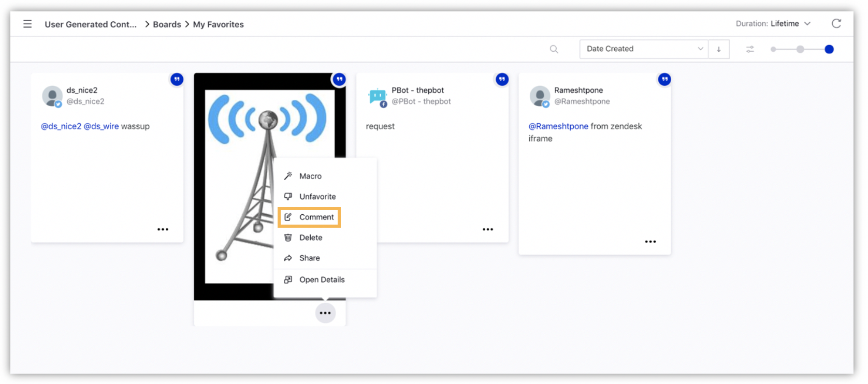Expand the Duration Lifetime dropdown
This screenshot has height=384, width=868.
click(773, 24)
